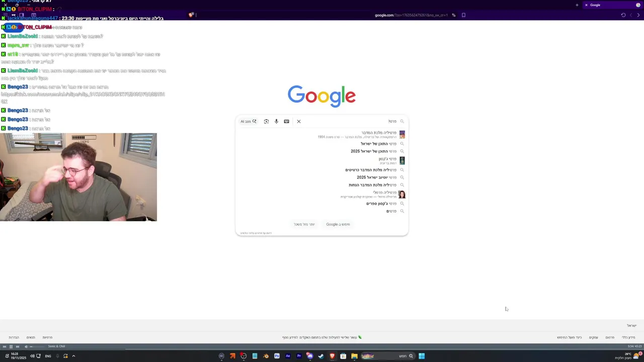Pause the media player playback
This screenshot has width=644, height=362.
point(11,346)
